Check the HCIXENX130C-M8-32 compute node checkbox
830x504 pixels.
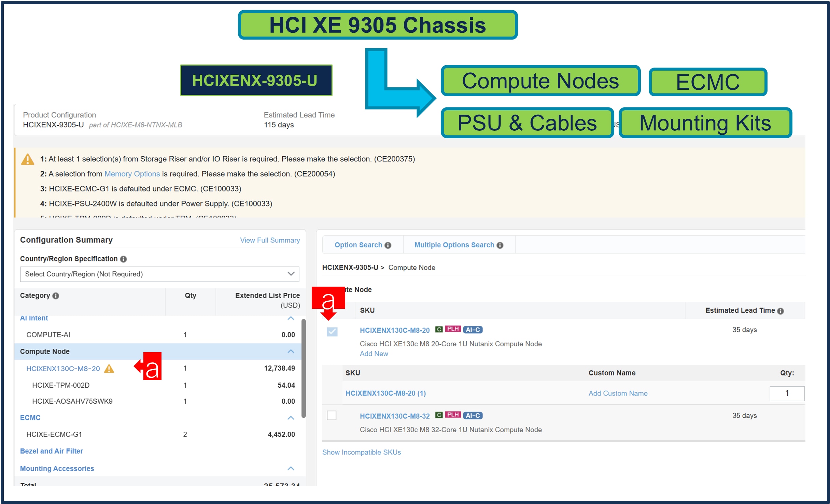[x=332, y=415]
